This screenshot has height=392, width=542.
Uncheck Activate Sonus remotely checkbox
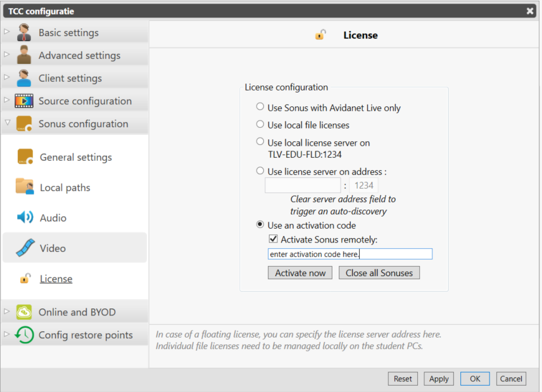pos(273,239)
